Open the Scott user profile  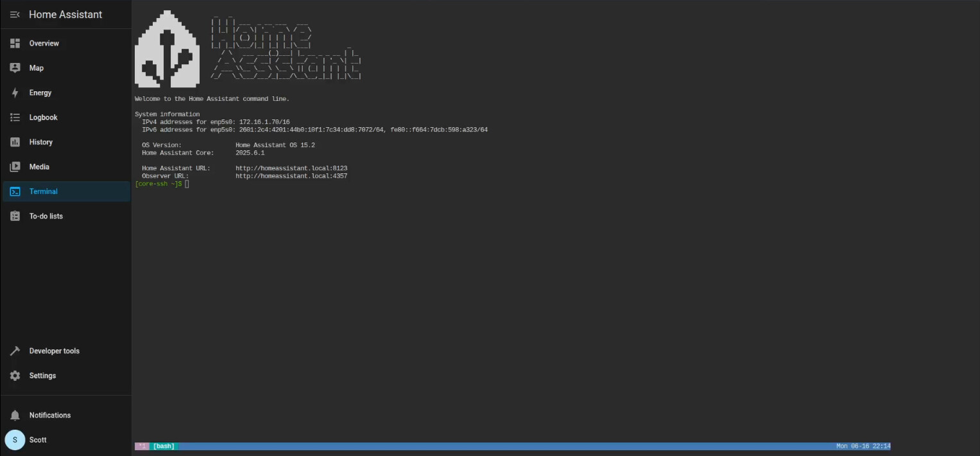(66, 440)
